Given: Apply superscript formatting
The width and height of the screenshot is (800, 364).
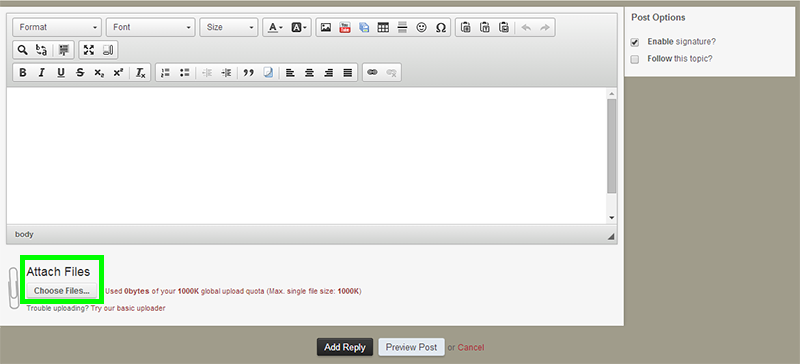Looking at the screenshot, I should pyautogui.click(x=118, y=72).
